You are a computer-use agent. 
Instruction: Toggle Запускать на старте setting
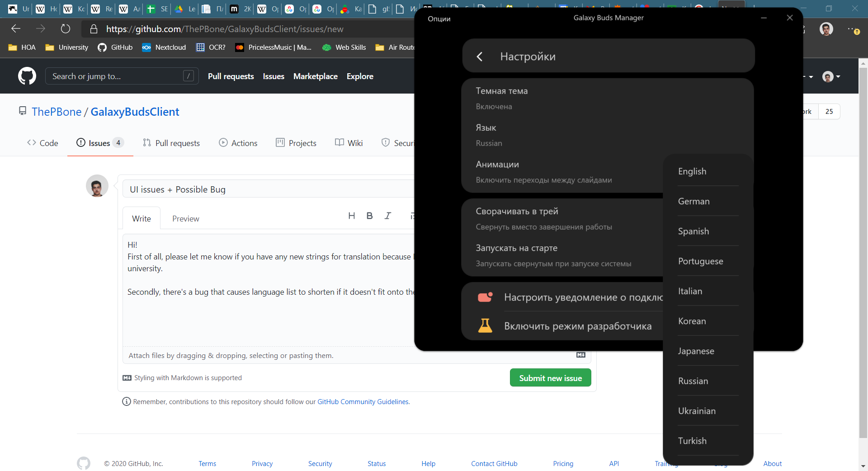click(x=562, y=255)
